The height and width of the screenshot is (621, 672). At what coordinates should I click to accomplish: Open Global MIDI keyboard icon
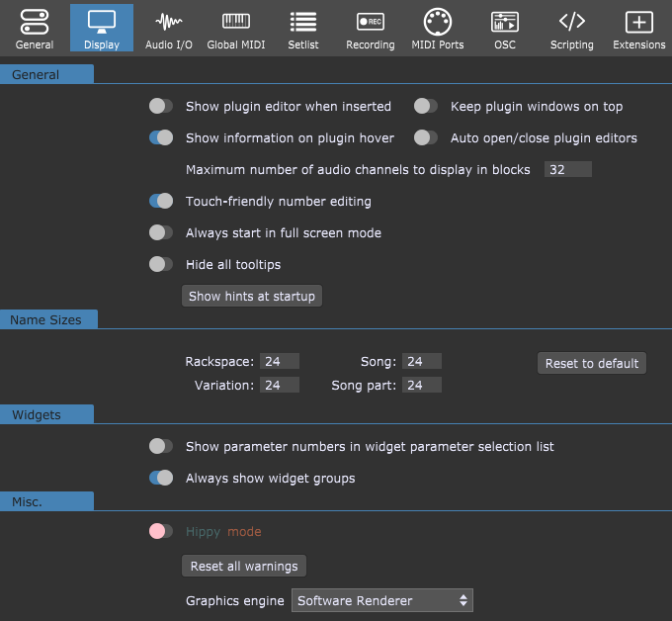click(236, 21)
